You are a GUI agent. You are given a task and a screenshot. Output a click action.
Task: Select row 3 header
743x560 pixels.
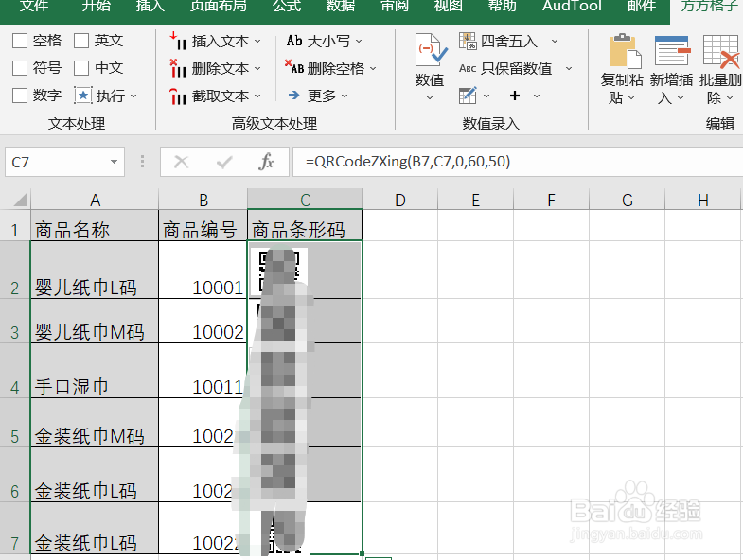coord(15,322)
